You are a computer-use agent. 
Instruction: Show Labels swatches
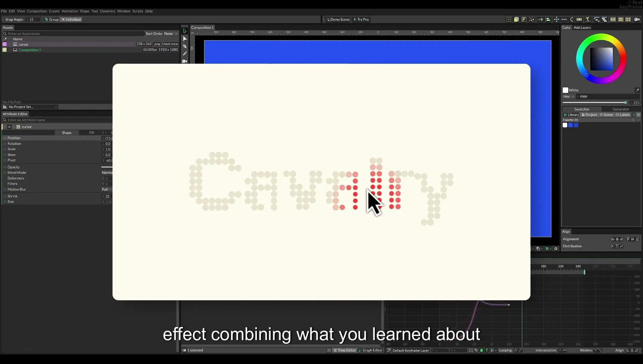(623, 115)
